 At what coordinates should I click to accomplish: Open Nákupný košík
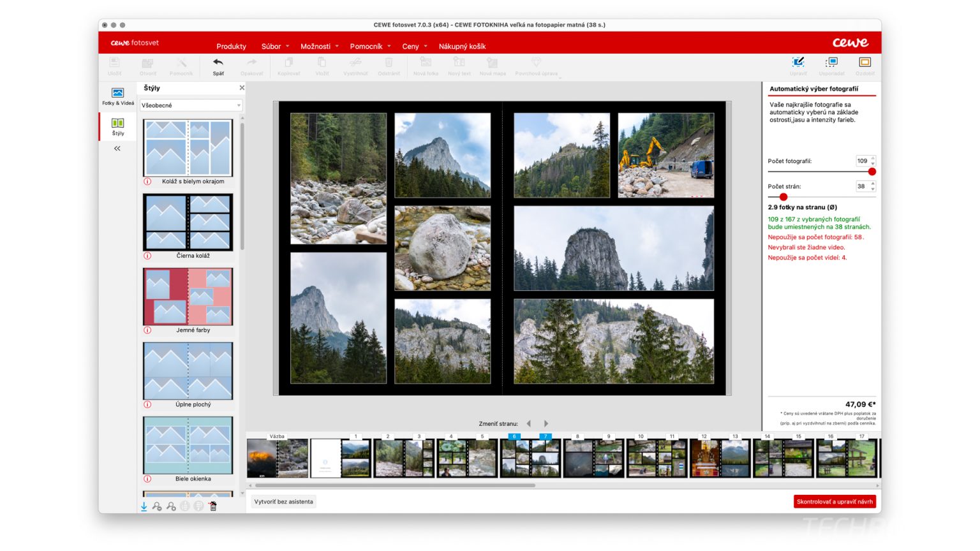click(462, 47)
